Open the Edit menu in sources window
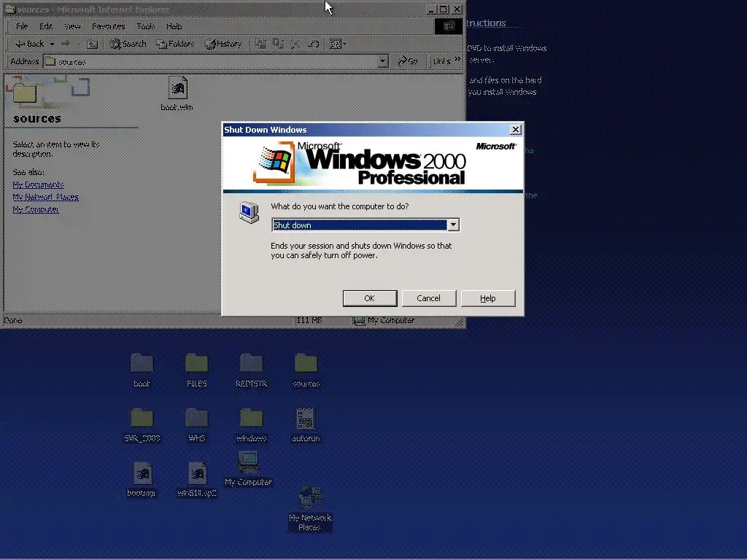 (x=46, y=26)
